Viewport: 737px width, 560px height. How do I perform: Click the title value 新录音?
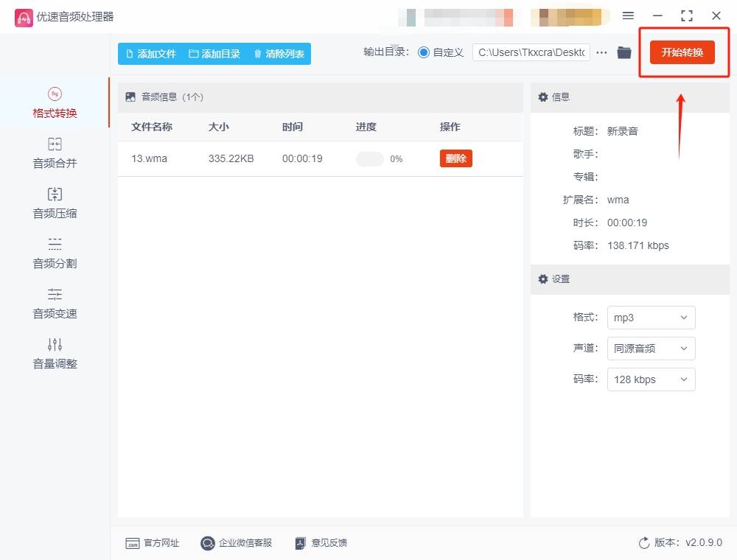[x=622, y=131]
